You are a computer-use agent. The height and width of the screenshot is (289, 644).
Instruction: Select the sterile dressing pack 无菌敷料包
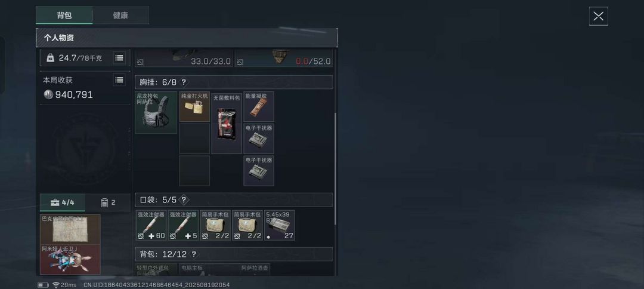pyautogui.click(x=227, y=123)
